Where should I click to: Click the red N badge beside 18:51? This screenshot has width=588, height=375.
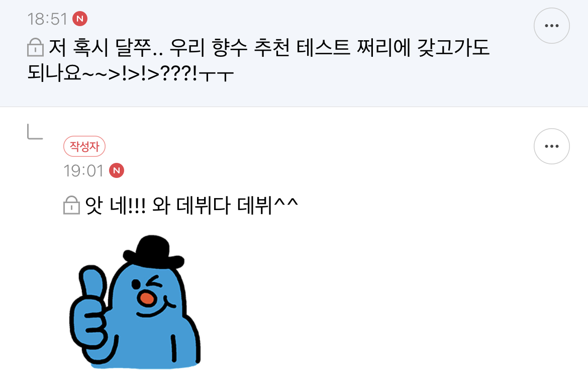click(x=80, y=19)
